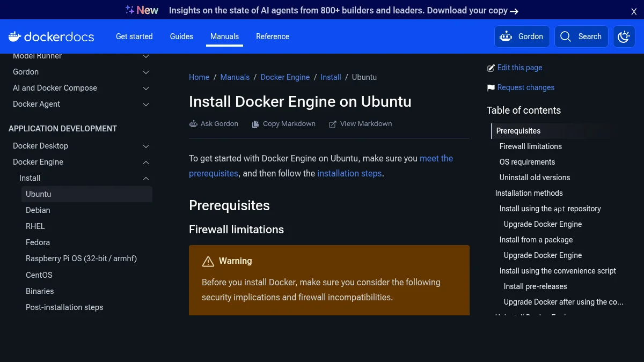Open Docker Desktop sidebar item
This screenshot has height=362, width=644.
coord(41,146)
